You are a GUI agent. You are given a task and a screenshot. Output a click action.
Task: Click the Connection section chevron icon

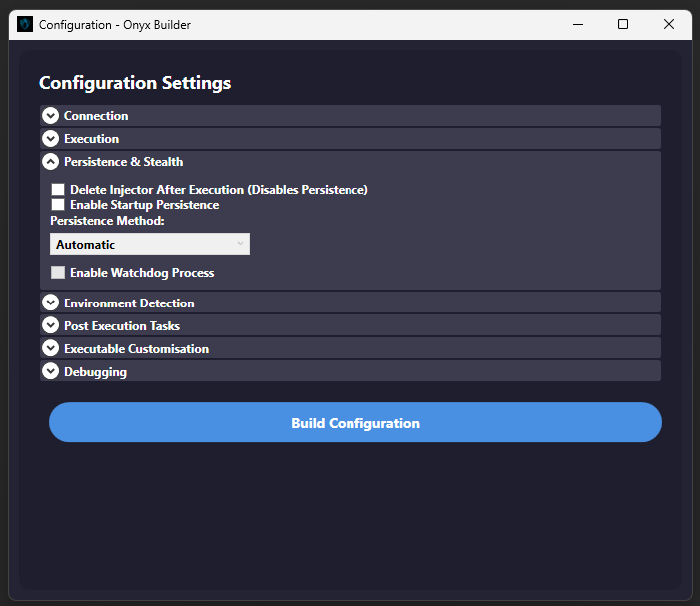[x=51, y=116]
